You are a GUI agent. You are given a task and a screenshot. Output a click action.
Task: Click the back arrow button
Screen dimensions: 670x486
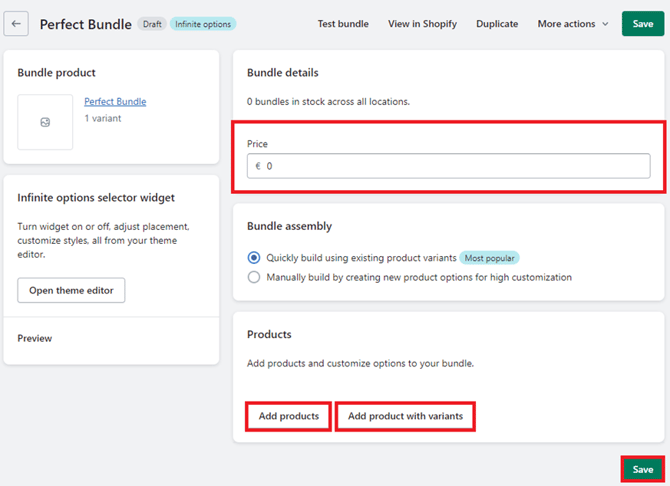(17, 24)
